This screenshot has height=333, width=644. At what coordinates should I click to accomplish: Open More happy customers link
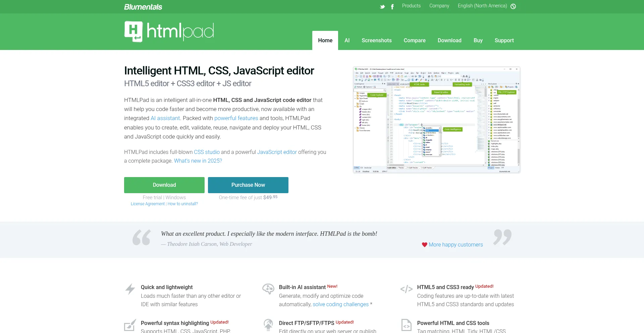[456, 245]
